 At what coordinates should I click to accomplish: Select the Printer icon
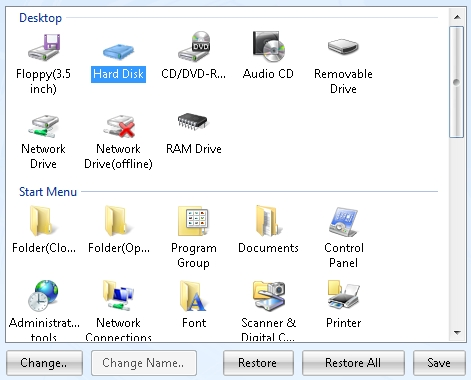343,295
